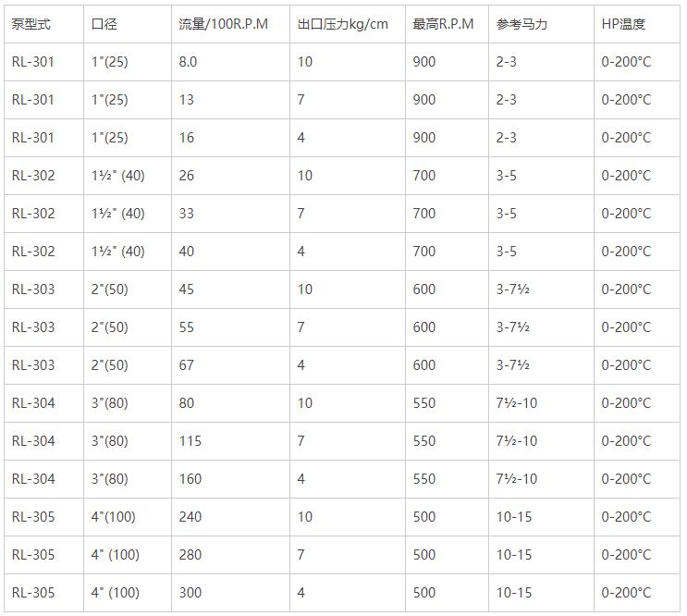Click RL-305 in the 240 flow row
Screen dimensions: 687x616
(x=33, y=517)
